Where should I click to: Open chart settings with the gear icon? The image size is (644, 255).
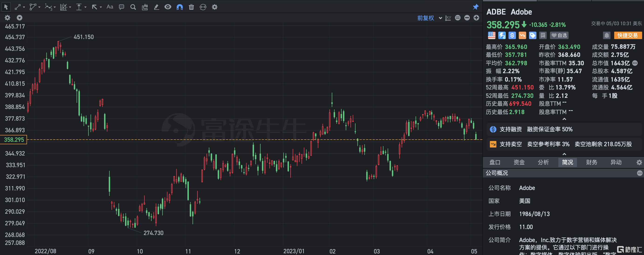click(214, 7)
